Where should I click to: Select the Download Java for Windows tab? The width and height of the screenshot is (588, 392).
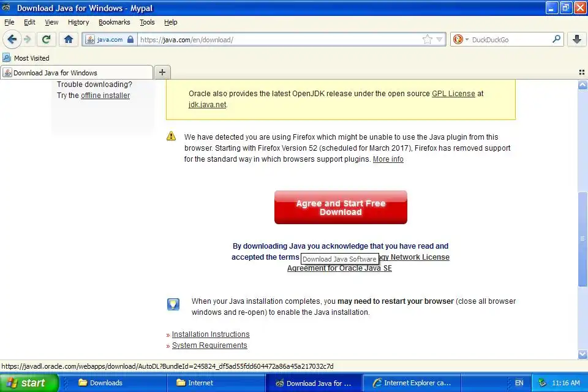(77, 73)
